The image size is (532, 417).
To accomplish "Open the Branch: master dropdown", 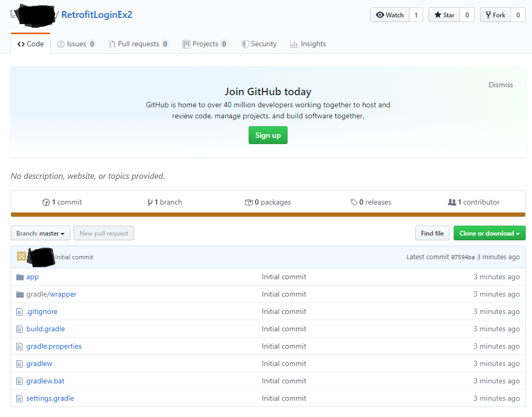I will point(40,233).
